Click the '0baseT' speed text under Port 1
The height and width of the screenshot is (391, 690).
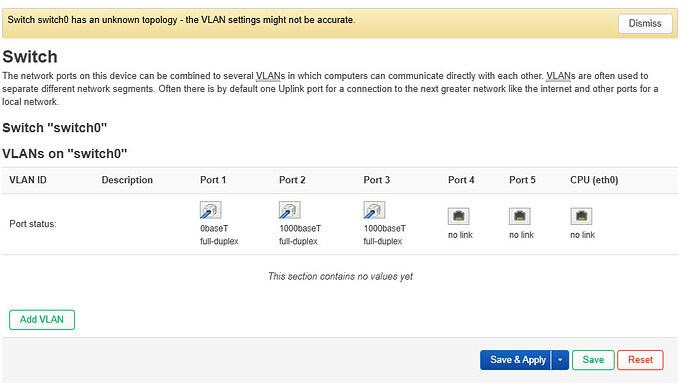(214, 229)
